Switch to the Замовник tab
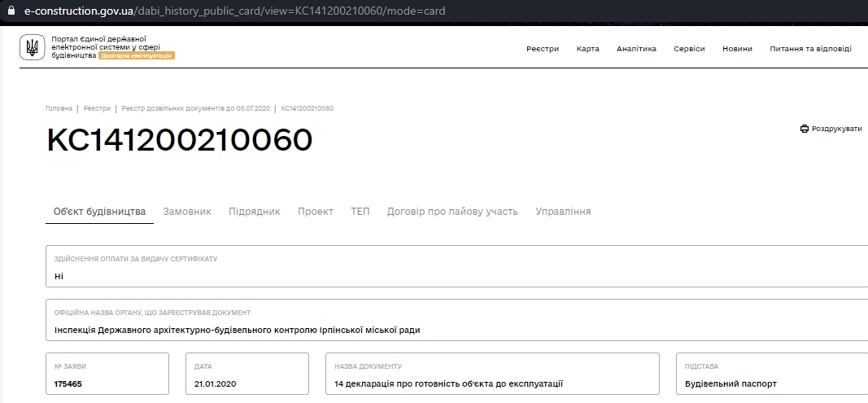 (x=187, y=211)
